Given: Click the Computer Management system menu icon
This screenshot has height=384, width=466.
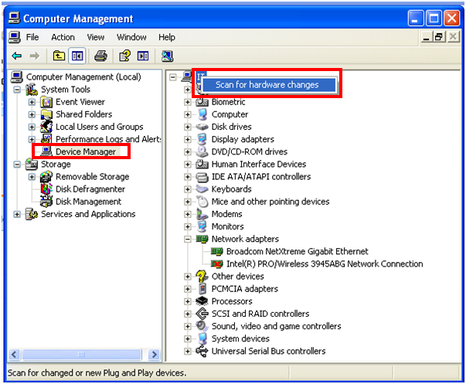Looking at the screenshot, I should click(x=14, y=18).
